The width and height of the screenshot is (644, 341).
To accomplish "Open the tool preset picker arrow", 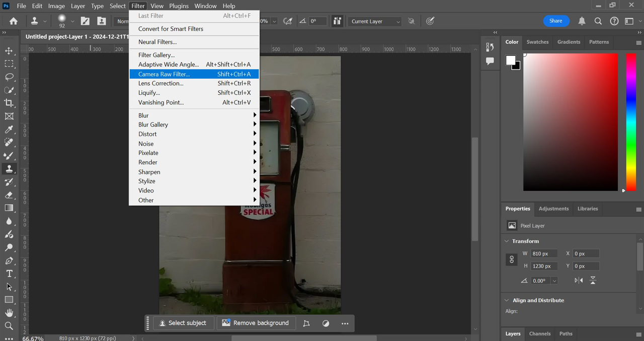I will tap(45, 21).
